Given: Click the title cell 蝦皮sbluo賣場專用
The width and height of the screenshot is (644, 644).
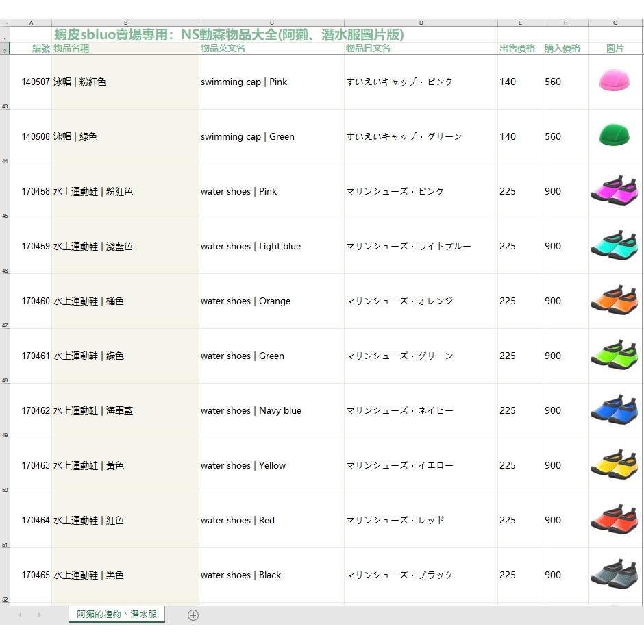Looking at the screenshot, I should 230,34.
